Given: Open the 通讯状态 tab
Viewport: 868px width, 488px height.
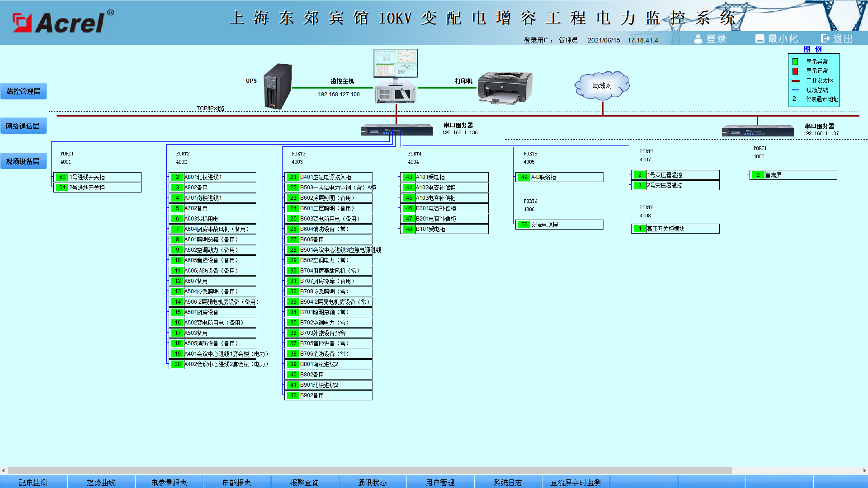Looking at the screenshot, I should point(373,482).
